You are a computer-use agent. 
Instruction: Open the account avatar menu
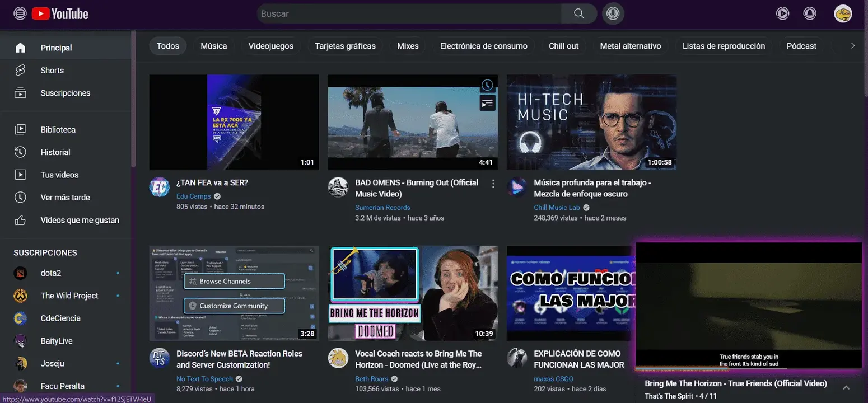point(843,13)
